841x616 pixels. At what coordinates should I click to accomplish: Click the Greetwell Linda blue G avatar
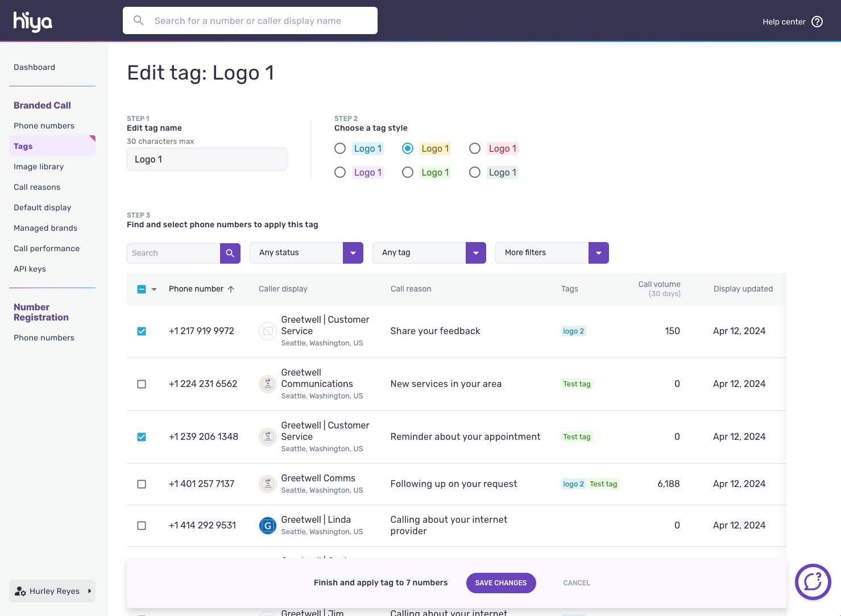268,526
